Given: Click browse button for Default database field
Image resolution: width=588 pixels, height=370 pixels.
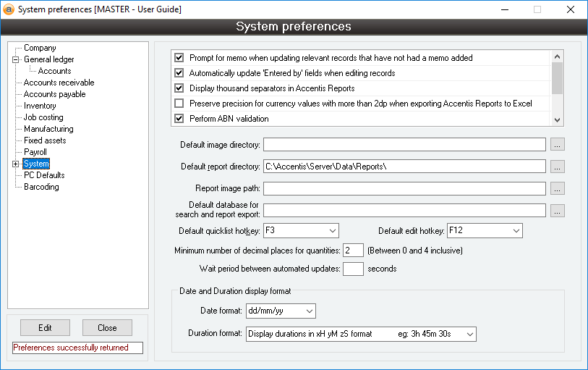Looking at the screenshot, I should click(x=557, y=211).
